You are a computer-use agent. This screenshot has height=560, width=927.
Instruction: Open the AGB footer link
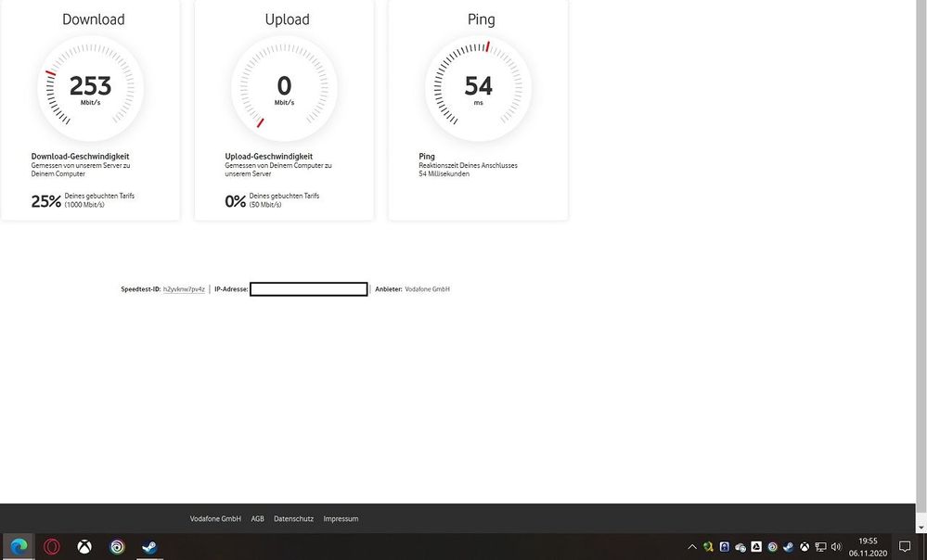click(257, 518)
